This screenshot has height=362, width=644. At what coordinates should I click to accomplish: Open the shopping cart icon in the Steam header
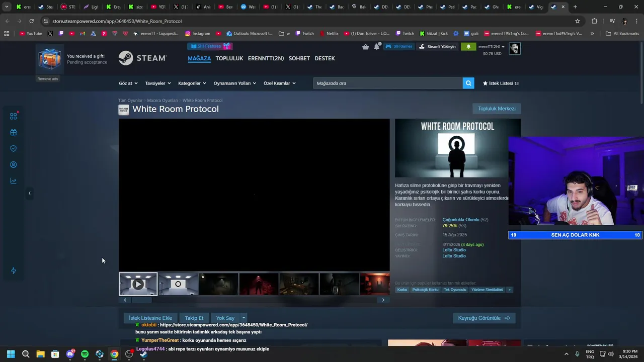[365, 47]
